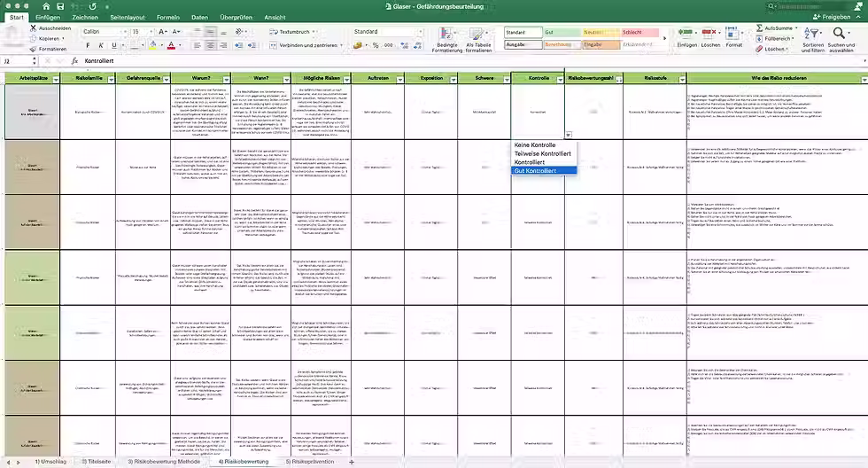Open fill color dropdown arrow
Image resolution: width=868 pixels, height=468 pixels.
coord(160,45)
